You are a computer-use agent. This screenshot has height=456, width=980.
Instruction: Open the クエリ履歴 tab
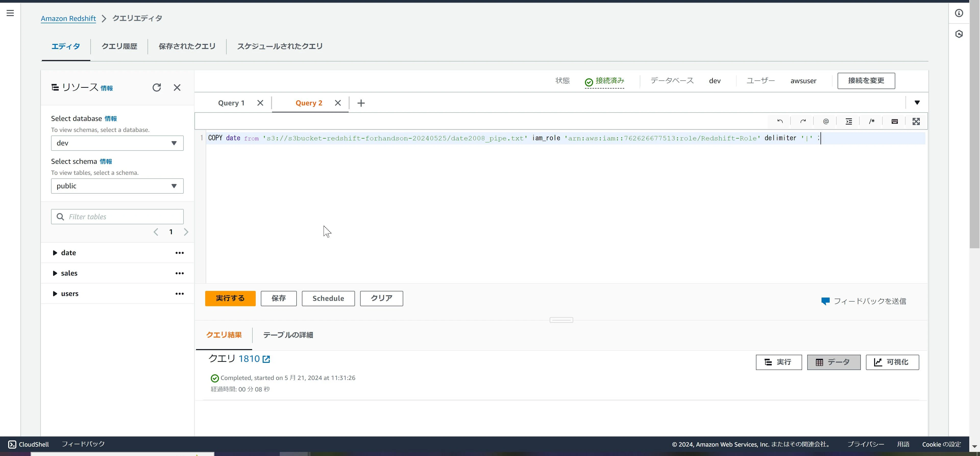[119, 46]
